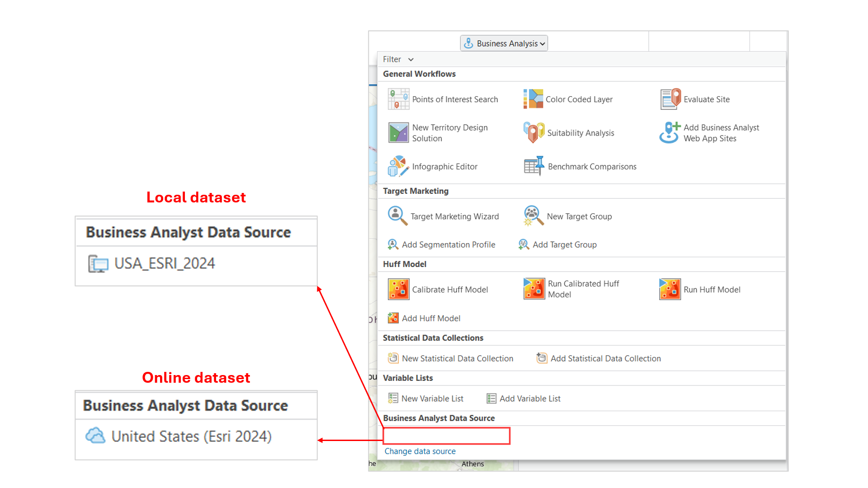Click Add Statistical Data Collection
This screenshot has height=488, width=868.
[605, 358]
